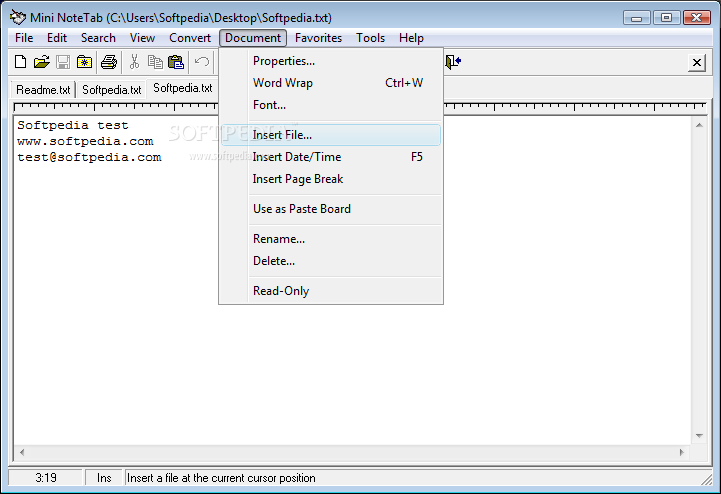The image size is (721, 494).
Task: Click the Ins insert mode indicator
Action: (x=104, y=478)
